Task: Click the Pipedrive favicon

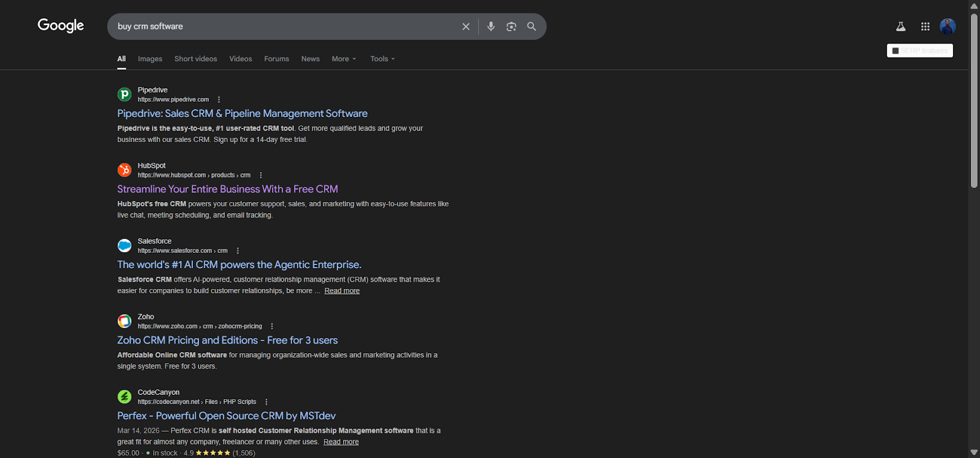Action: [x=124, y=94]
